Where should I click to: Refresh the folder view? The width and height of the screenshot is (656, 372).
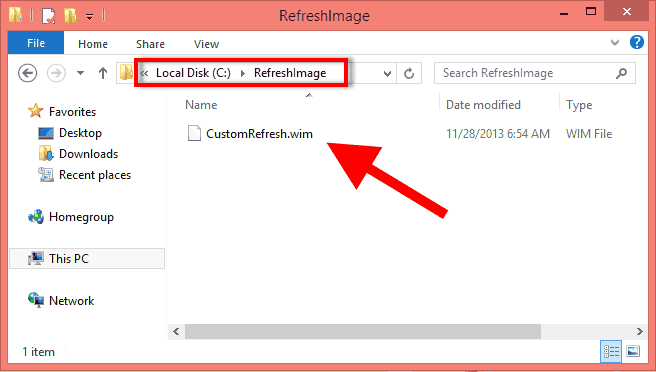(x=409, y=74)
